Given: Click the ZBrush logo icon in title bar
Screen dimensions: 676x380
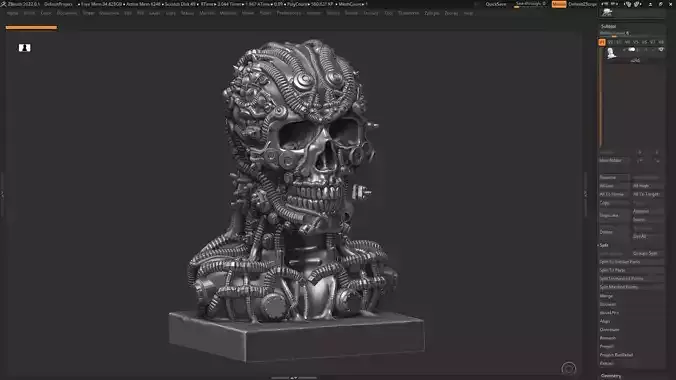Looking at the screenshot, I should [3, 4].
